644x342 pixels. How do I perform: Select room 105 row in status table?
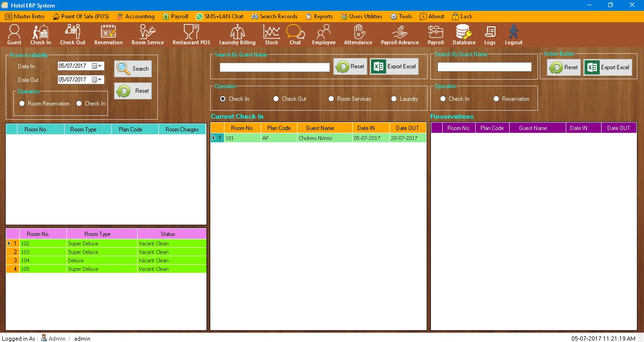[x=106, y=269]
